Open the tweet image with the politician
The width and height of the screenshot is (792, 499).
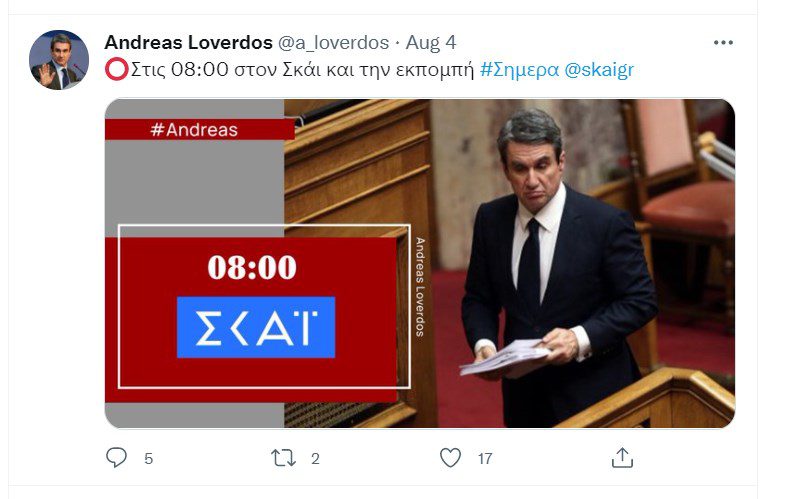420,263
